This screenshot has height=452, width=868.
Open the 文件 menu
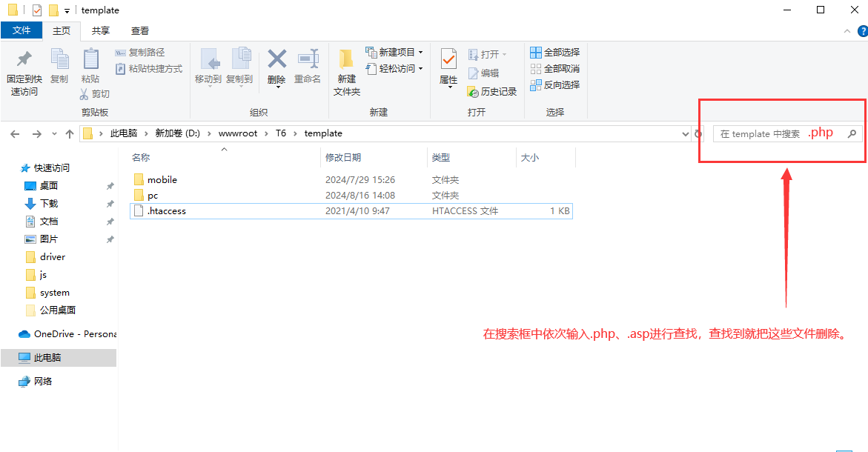[x=21, y=30]
